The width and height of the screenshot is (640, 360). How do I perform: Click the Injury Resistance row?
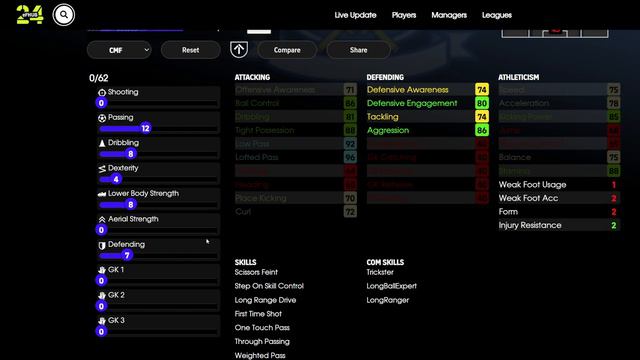click(x=559, y=225)
